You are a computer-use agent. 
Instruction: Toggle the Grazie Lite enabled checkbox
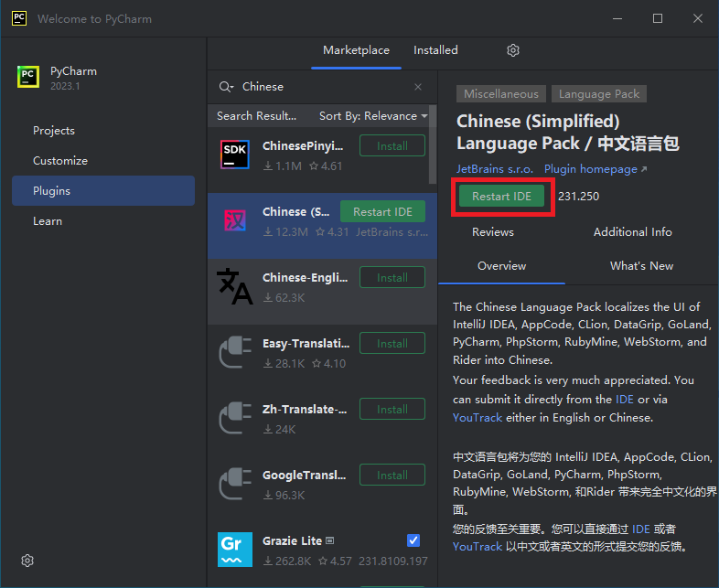[x=413, y=540]
